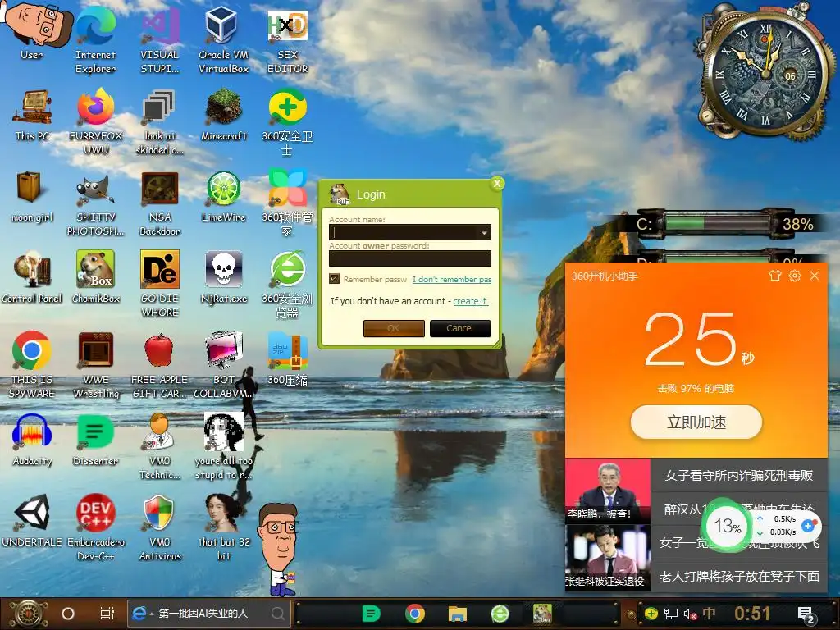This screenshot has height=630, width=840.
Task: Toggle the Remember password checkbox
Action: (335, 279)
